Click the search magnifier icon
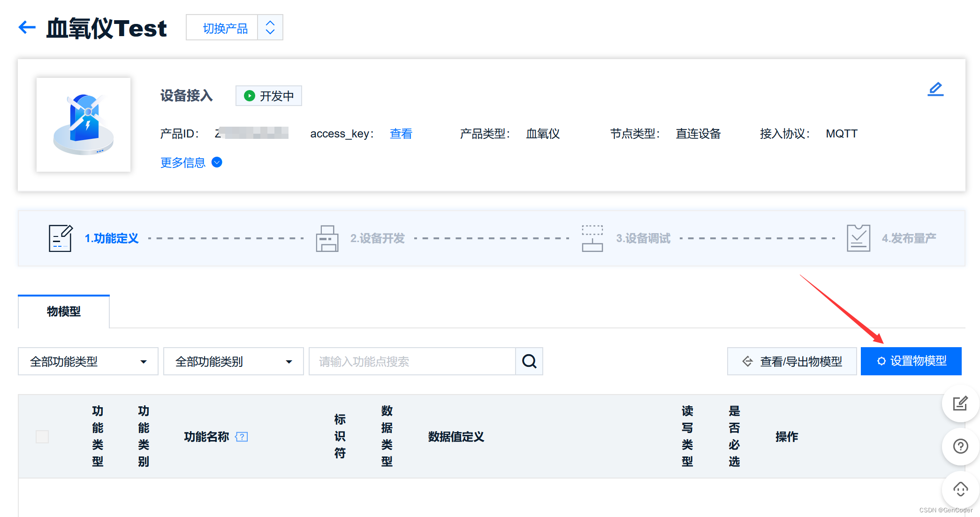This screenshot has width=980, height=517. [529, 361]
